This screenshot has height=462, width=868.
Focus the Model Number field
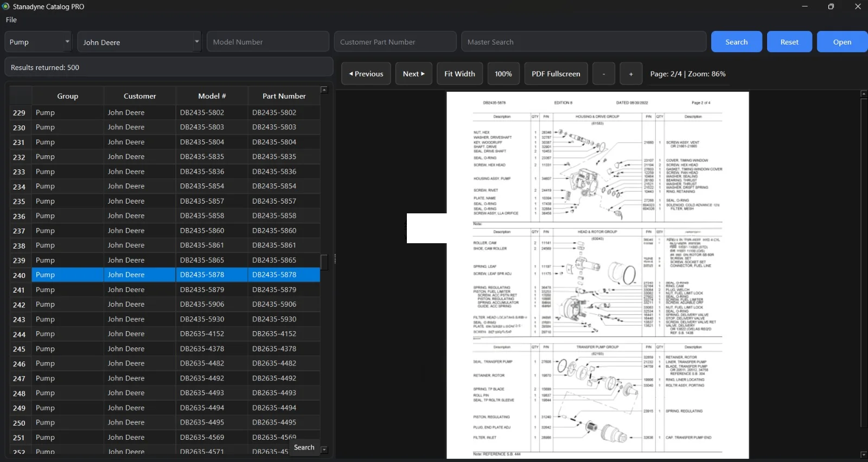(x=268, y=42)
